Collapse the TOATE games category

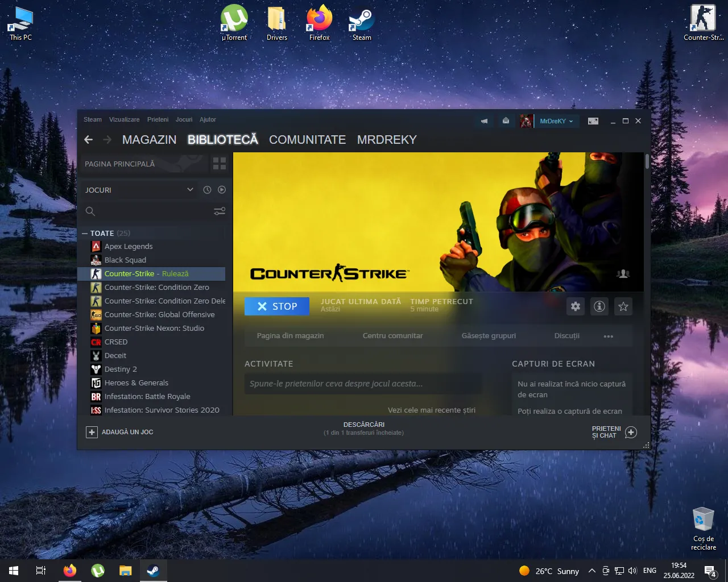pos(85,233)
